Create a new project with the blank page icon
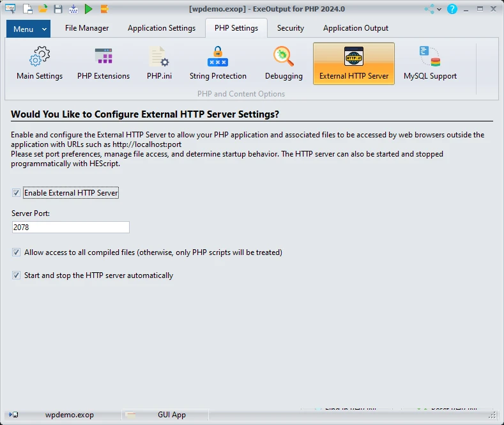The width and height of the screenshot is (504, 425). point(27,9)
